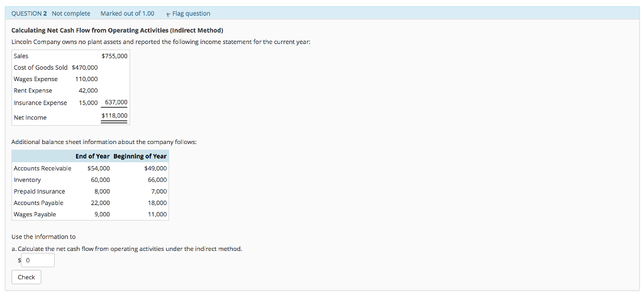This screenshot has width=644, height=295.
Task: Click the End of Year column header
Action: coord(92,156)
